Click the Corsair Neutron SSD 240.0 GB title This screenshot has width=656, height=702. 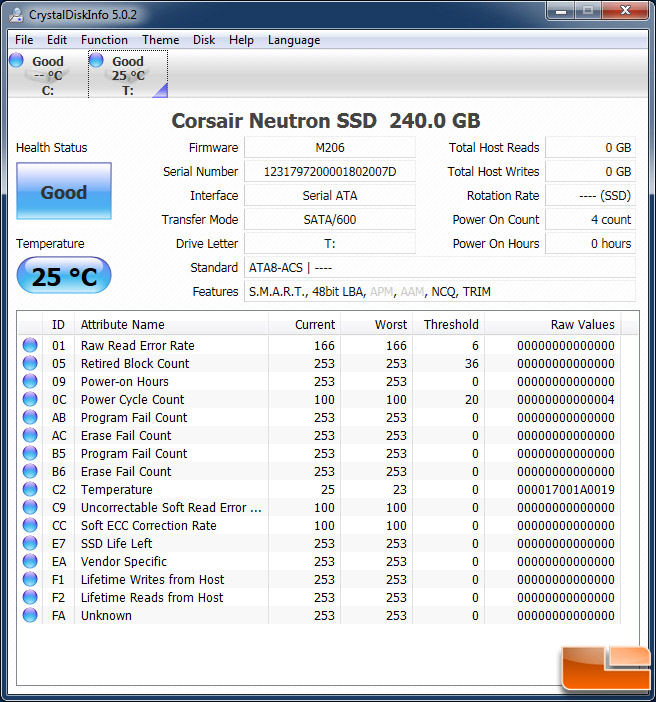326,121
